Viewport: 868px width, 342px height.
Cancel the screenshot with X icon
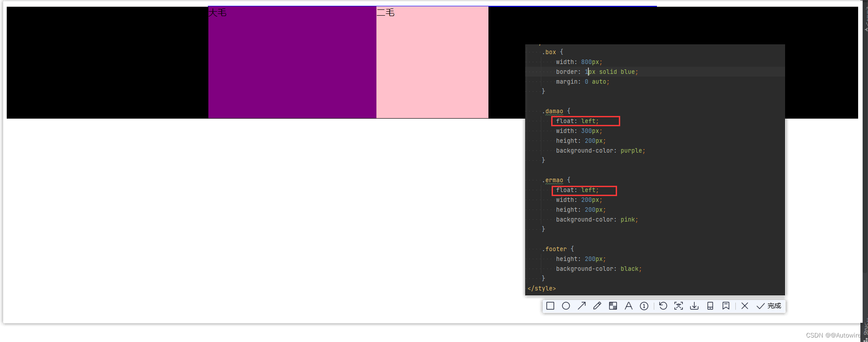745,306
